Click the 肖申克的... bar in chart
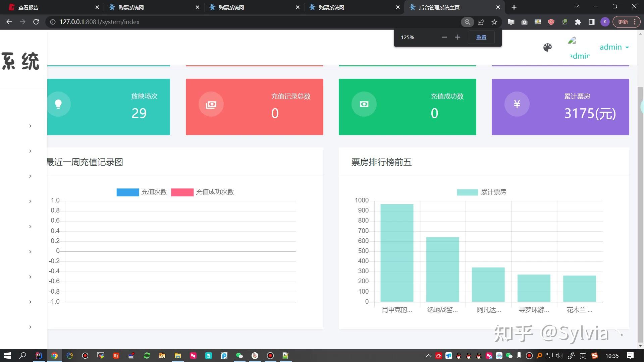The width and height of the screenshot is (644, 362). pyautogui.click(x=397, y=253)
